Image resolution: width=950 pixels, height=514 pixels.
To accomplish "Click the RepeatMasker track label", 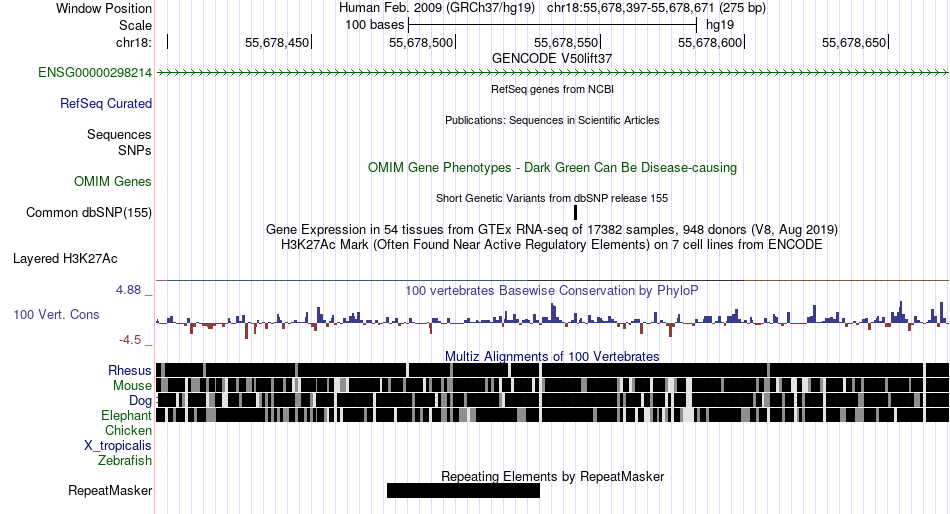I will [x=110, y=490].
